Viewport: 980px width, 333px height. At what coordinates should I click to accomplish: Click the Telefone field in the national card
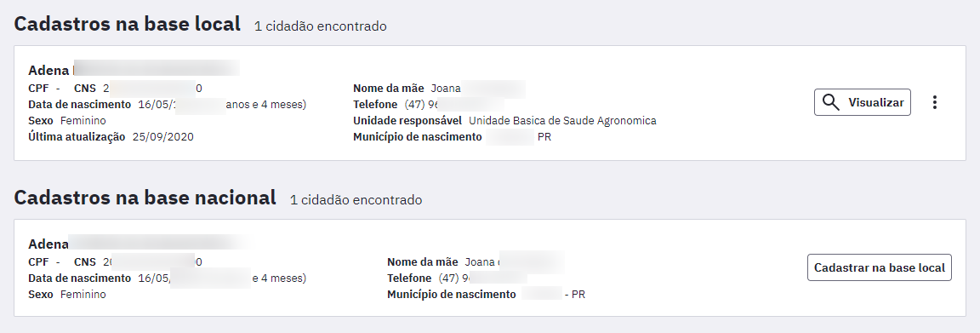[457, 278]
